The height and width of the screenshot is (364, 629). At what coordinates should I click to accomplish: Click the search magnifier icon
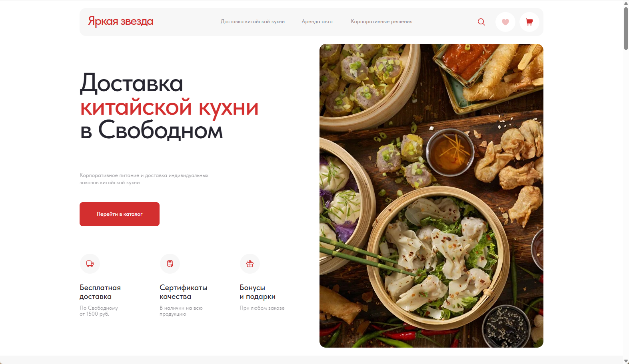(481, 22)
